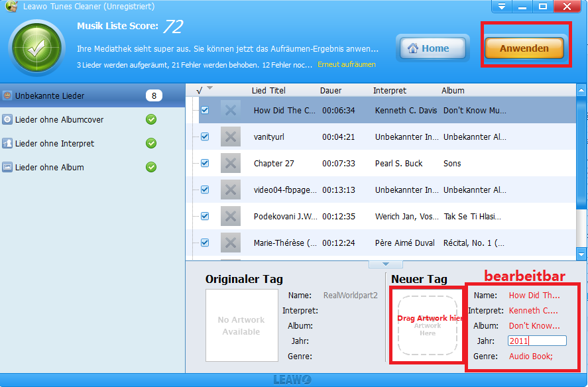Click the Unbekannte Lieder face icon
Image resolution: width=588 pixels, height=387 pixels.
tap(7, 95)
